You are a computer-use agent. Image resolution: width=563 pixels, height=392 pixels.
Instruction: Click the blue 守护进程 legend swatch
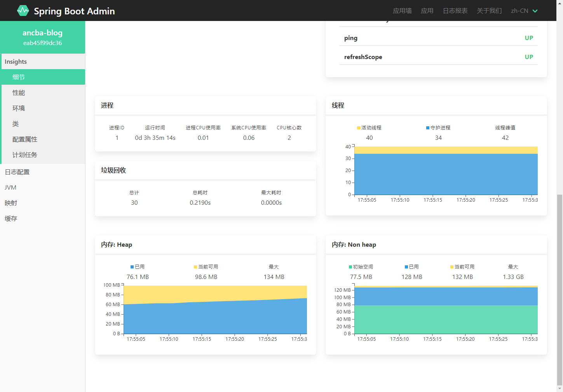[x=428, y=128]
